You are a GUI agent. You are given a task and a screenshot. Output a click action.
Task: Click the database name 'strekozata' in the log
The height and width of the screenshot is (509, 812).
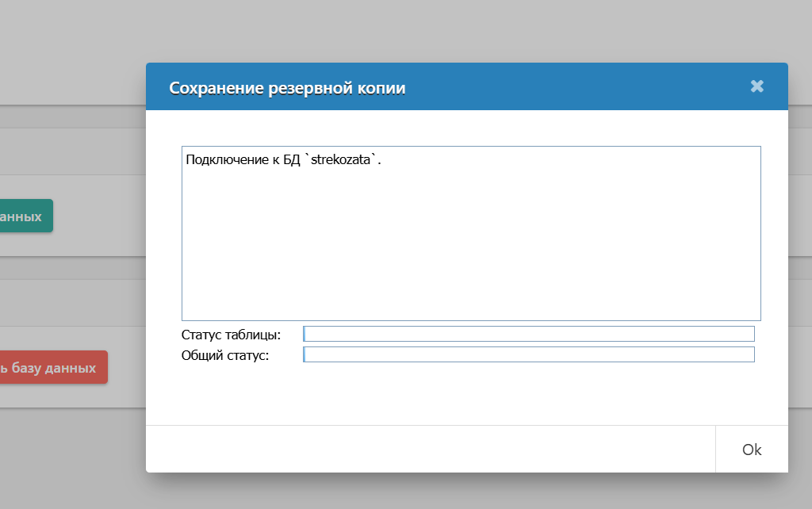click(341, 159)
